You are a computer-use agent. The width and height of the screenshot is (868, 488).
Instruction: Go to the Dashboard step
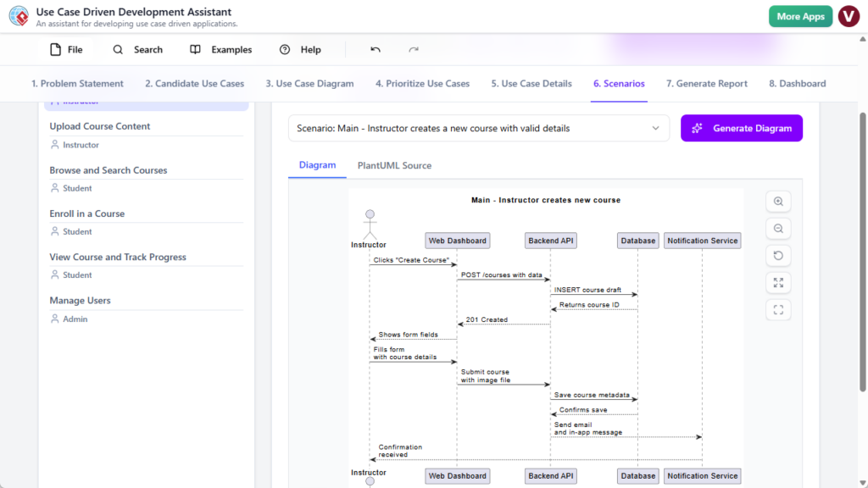797,84
